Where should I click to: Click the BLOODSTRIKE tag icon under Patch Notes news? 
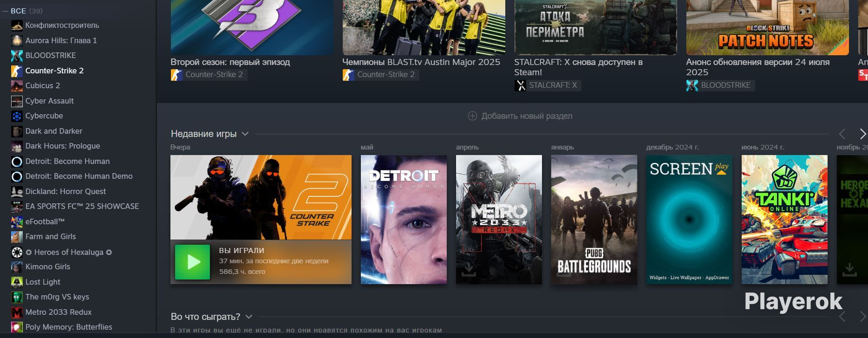692,85
